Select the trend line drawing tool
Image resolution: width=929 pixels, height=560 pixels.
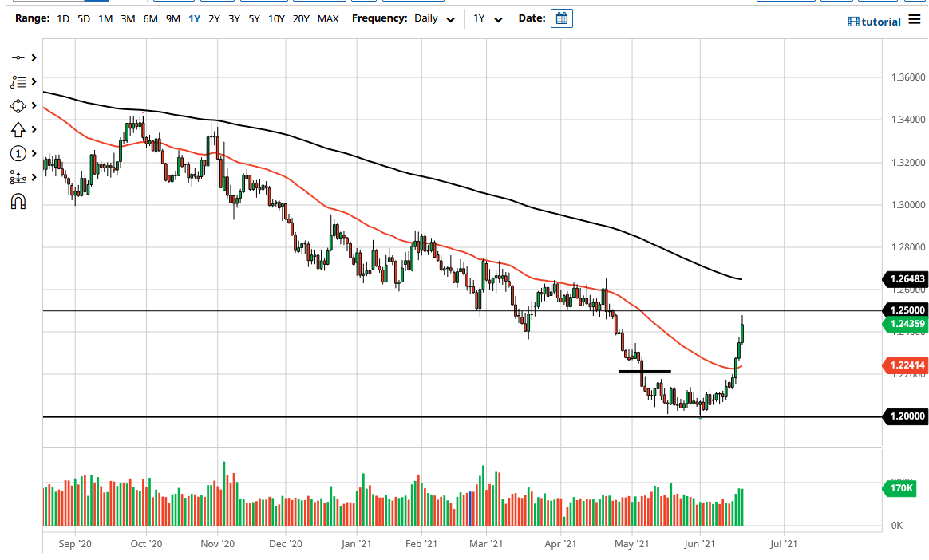pos(19,57)
